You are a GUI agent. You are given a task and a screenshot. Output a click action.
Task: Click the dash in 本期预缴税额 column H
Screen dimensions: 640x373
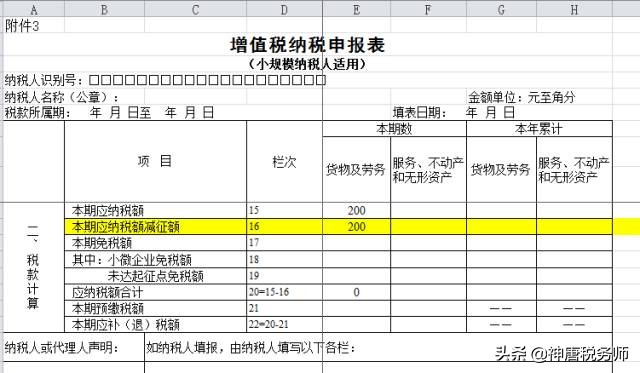tap(574, 309)
